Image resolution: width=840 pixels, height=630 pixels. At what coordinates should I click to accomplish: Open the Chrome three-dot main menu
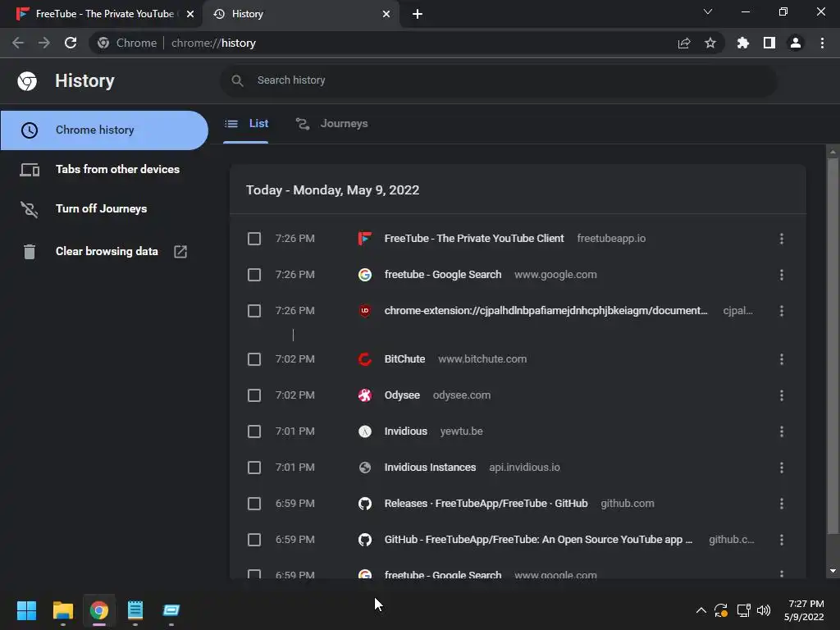[822, 43]
